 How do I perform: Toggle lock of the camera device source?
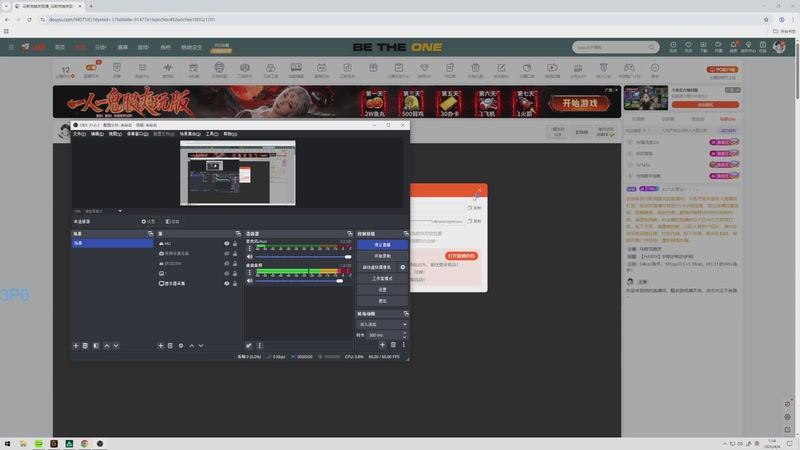pyautogui.click(x=235, y=254)
